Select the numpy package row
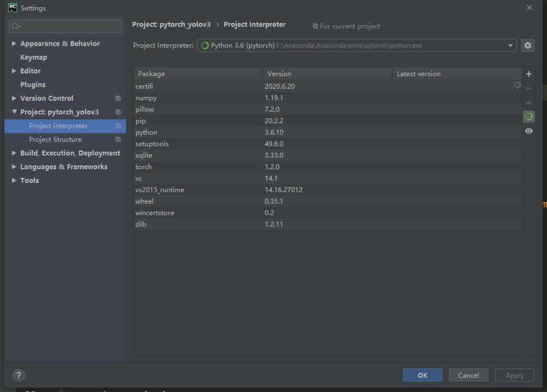The image size is (547, 392). 328,98
